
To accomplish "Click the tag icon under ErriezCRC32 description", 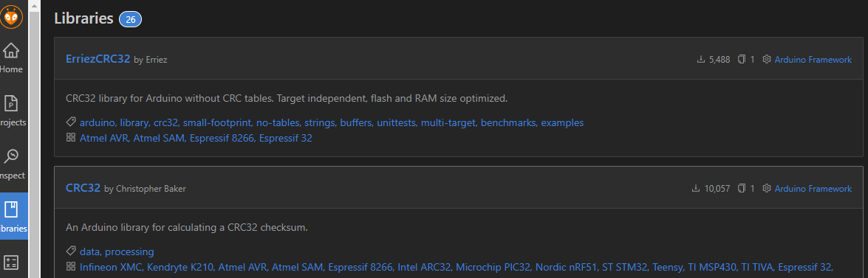I will pyautogui.click(x=71, y=122).
